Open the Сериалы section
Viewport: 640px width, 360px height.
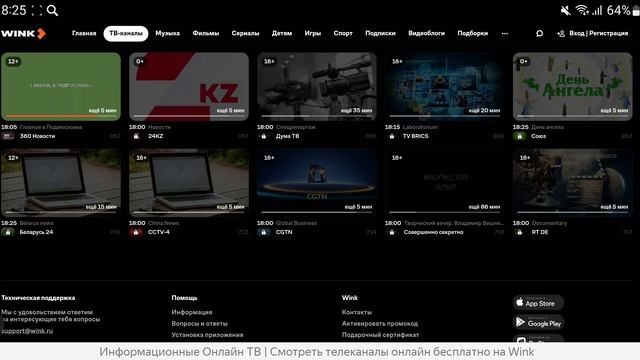[x=245, y=33]
